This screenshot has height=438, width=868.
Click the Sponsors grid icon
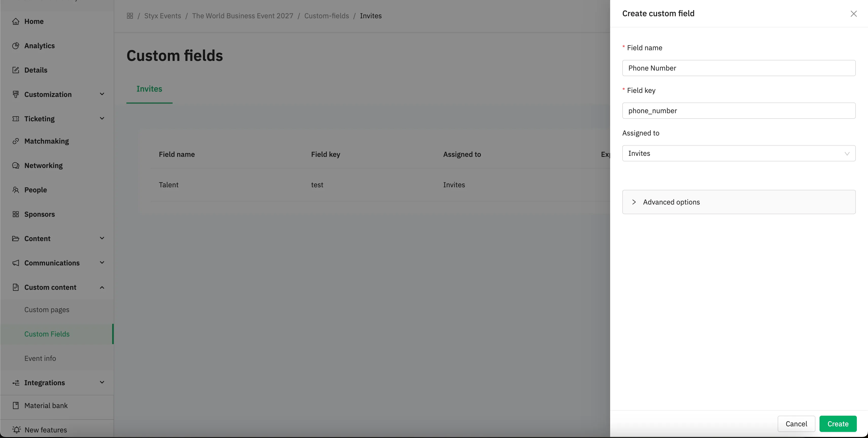click(x=15, y=214)
